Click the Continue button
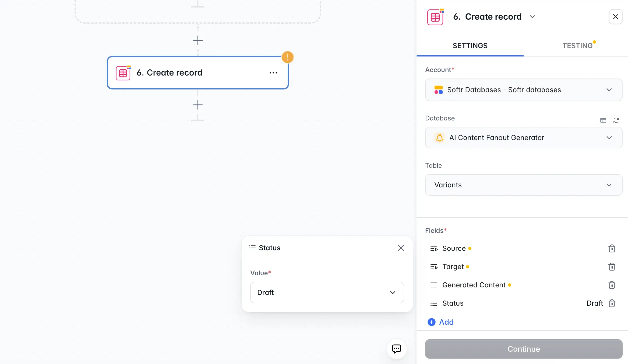Screen dimensions: 628x364 click(x=524, y=349)
